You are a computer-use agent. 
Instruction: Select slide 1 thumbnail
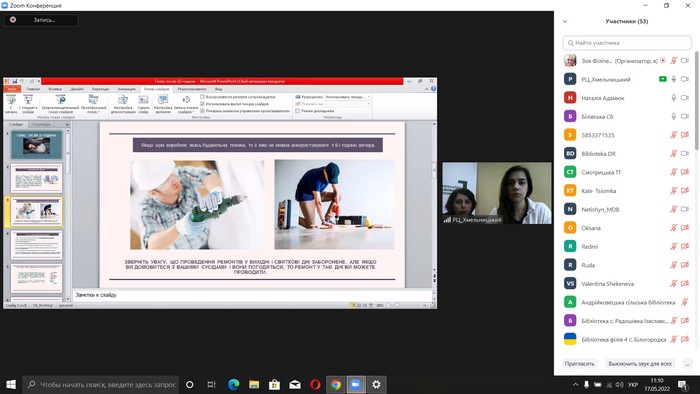(37, 145)
